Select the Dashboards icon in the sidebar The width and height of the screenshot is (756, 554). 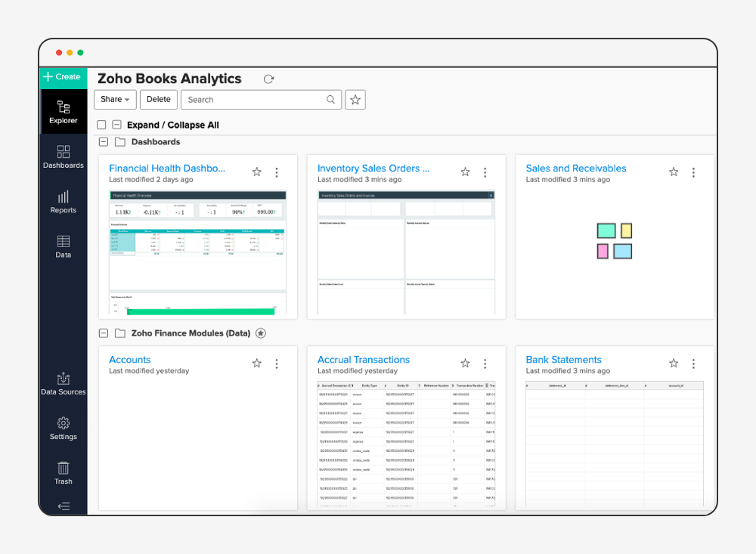(x=64, y=156)
